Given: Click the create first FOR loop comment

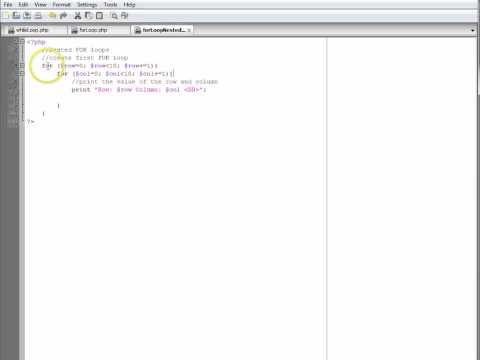Looking at the screenshot, I should [x=85, y=58].
